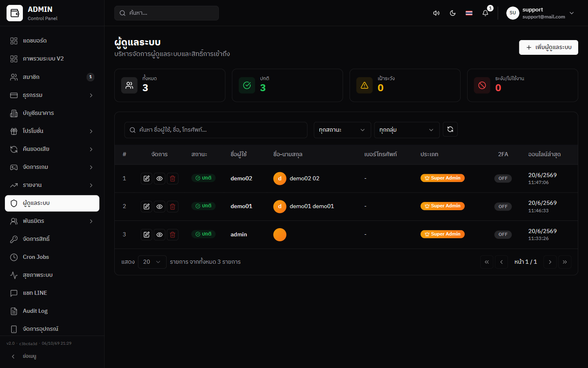Image resolution: width=588 pixels, height=368 pixels.
Task: Collapse sidebar with ย่อเมนู
Action: click(52, 356)
